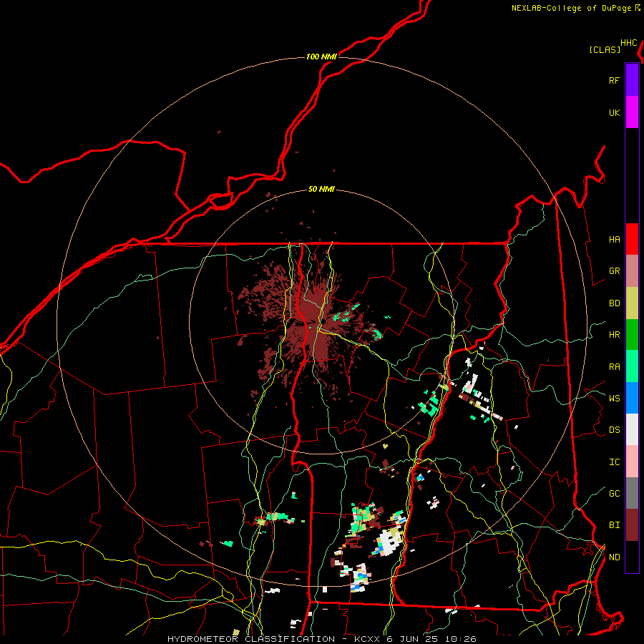Image resolution: width=644 pixels, height=644 pixels.
Task: Click the HA legend label
Action: tap(614, 240)
